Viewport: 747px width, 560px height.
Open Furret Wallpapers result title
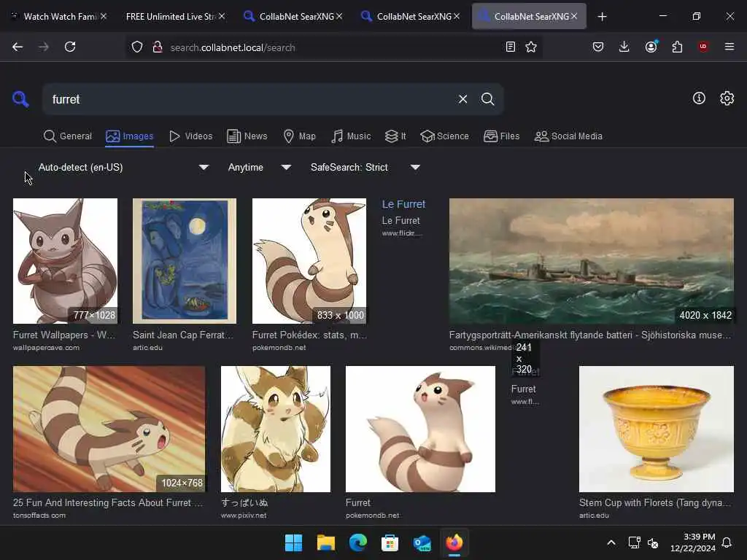[x=64, y=335]
